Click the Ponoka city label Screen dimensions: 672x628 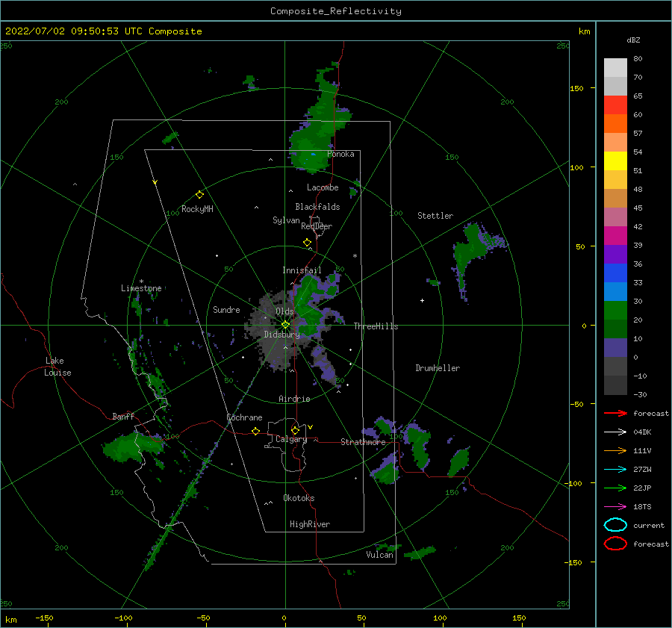click(x=340, y=154)
